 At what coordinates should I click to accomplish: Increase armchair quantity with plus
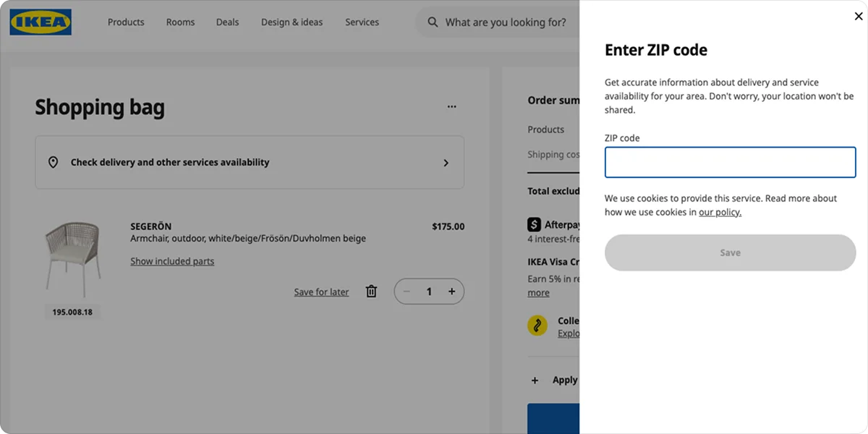click(451, 292)
